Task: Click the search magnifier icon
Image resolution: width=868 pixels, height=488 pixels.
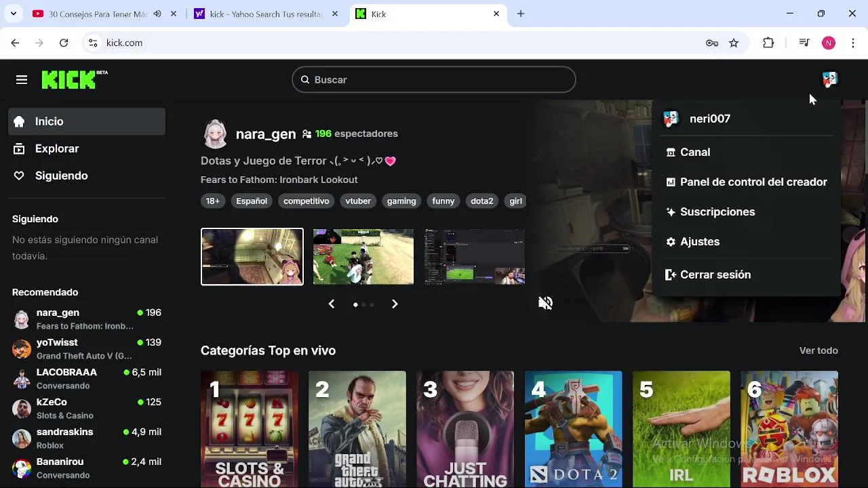Action: point(305,80)
